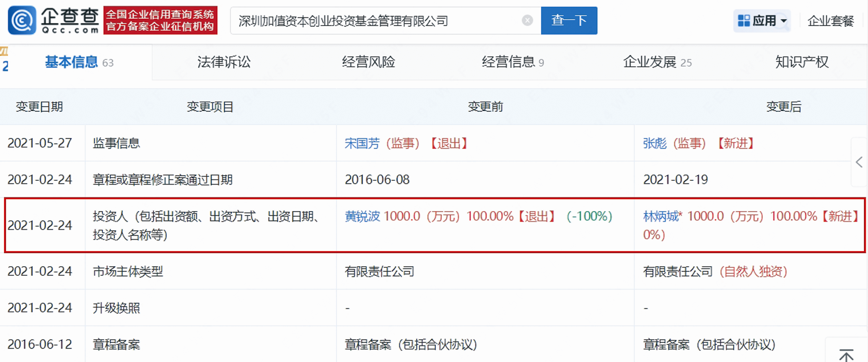
Task: Expand the right side panel arrow
Action: click(859, 162)
